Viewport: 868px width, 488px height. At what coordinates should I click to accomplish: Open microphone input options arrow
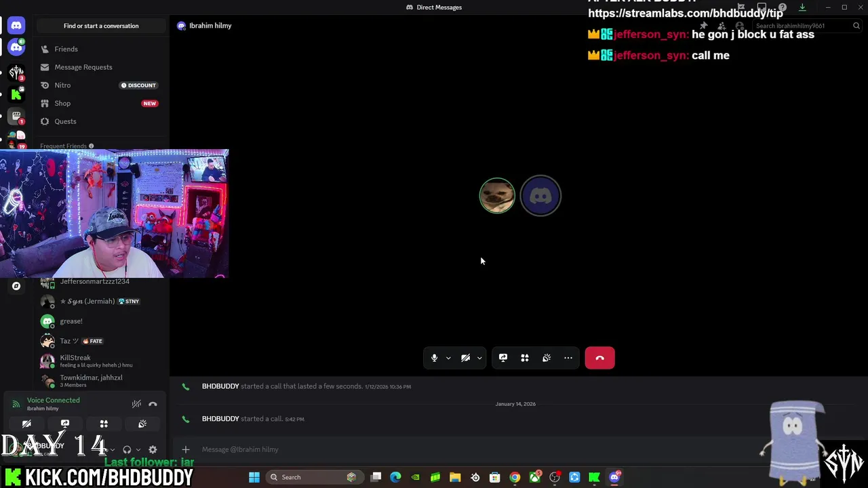(448, 358)
